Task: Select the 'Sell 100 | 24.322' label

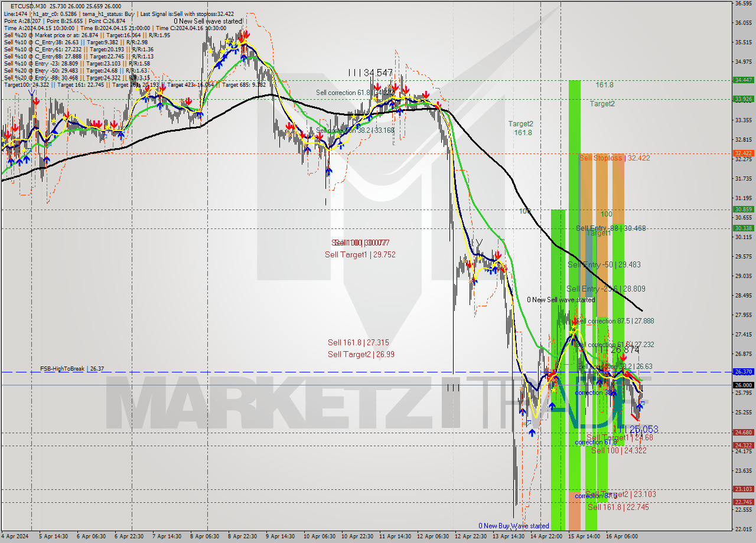Action: pyautogui.click(x=618, y=450)
